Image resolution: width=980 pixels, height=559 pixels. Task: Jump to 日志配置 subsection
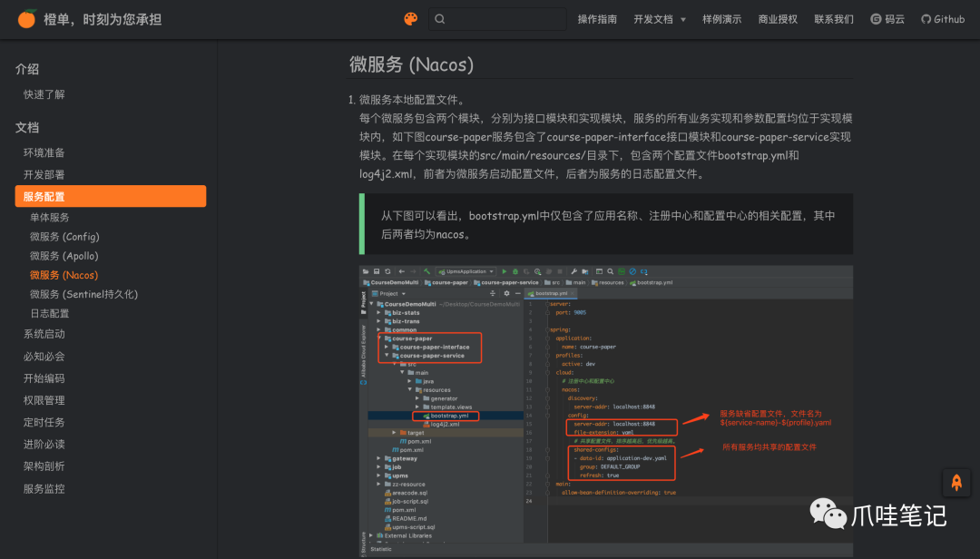(x=50, y=313)
